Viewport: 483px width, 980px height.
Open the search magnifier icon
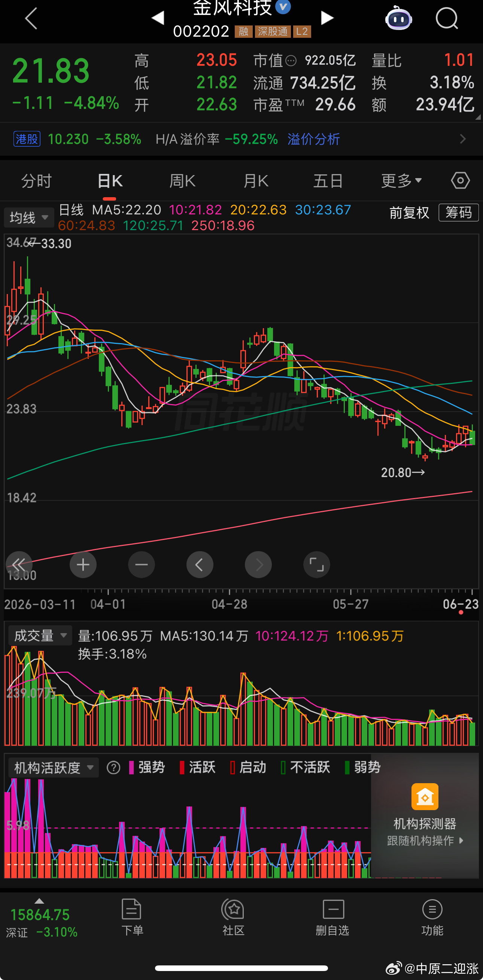447,18
